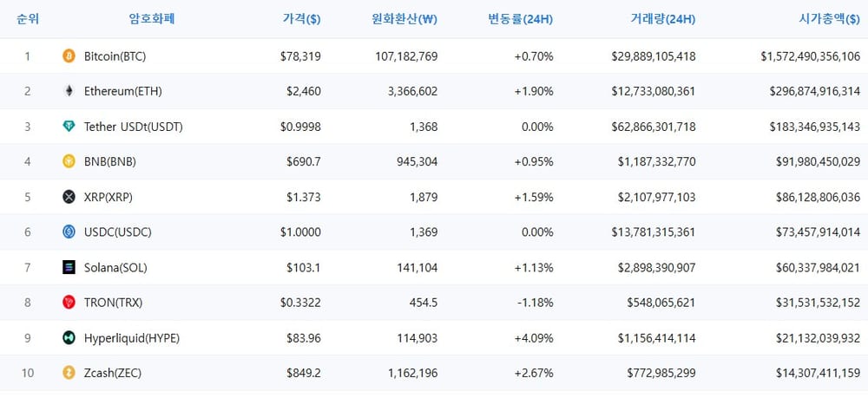
Task: Open Bitcoin(BTC) name link
Action: point(115,55)
